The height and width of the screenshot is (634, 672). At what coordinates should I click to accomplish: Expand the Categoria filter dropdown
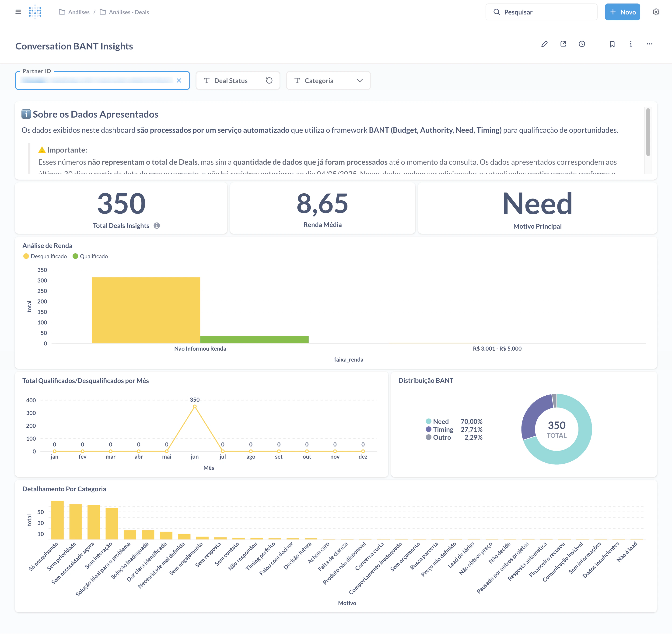point(359,80)
